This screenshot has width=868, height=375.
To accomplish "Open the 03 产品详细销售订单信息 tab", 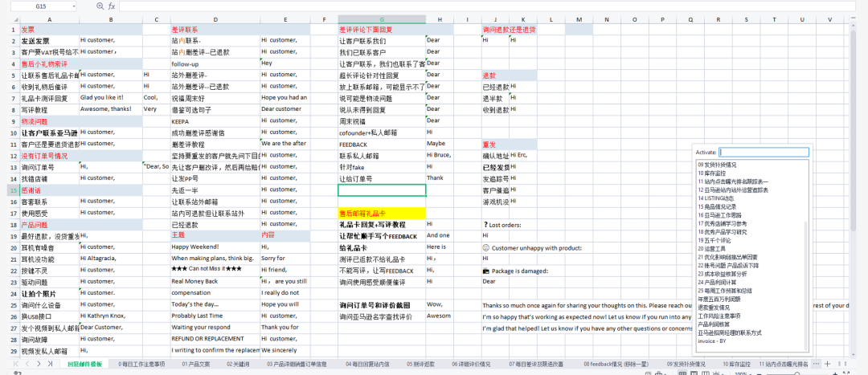I will pyautogui.click(x=297, y=364).
